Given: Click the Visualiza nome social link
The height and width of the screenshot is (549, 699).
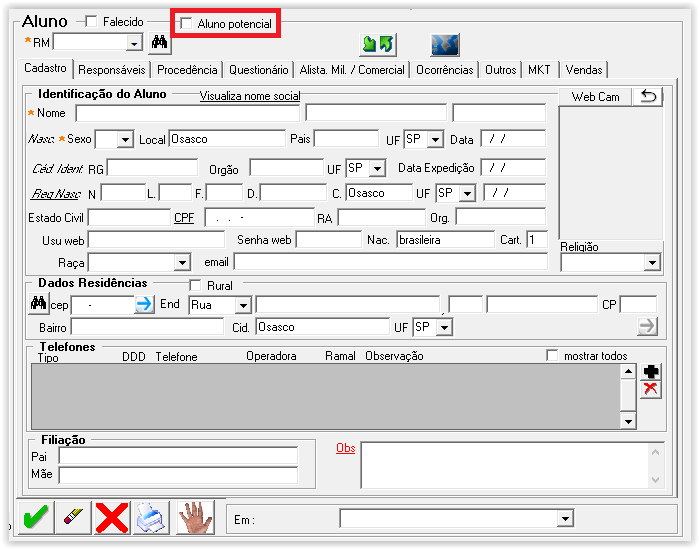Looking at the screenshot, I should [x=250, y=96].
